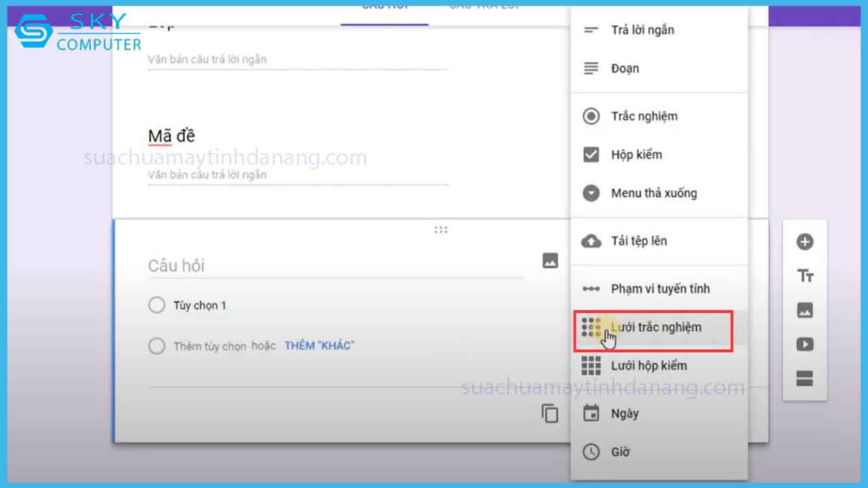
Task: Select the Tùy chọn 1 radio button
Action: [x=157, y=305]
